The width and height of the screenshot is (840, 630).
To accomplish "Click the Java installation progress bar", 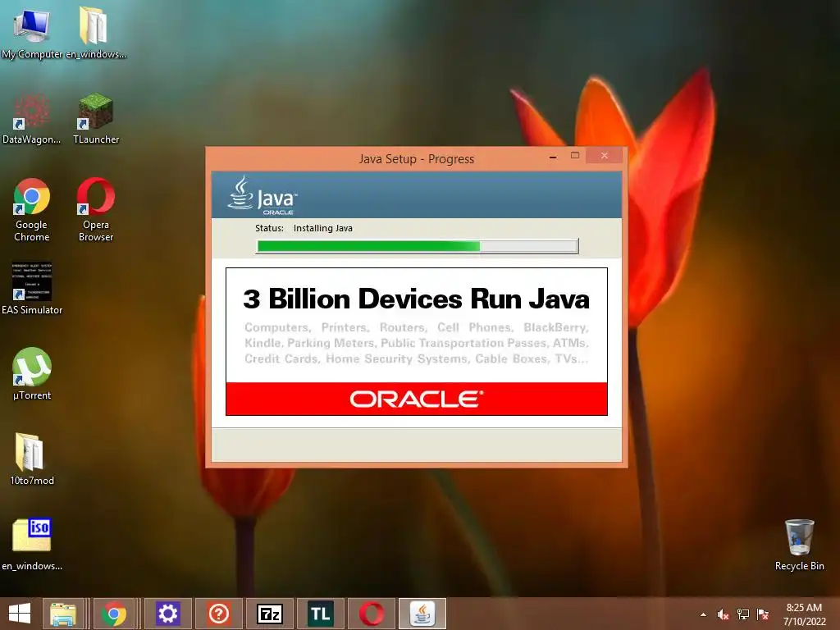I will (418, 246).
